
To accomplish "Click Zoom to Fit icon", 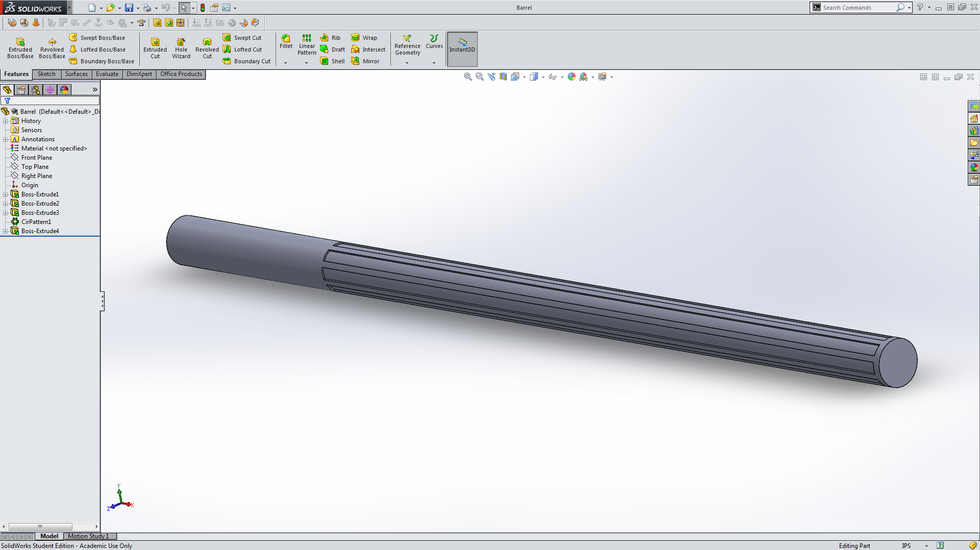I will [x=468, y=77].
